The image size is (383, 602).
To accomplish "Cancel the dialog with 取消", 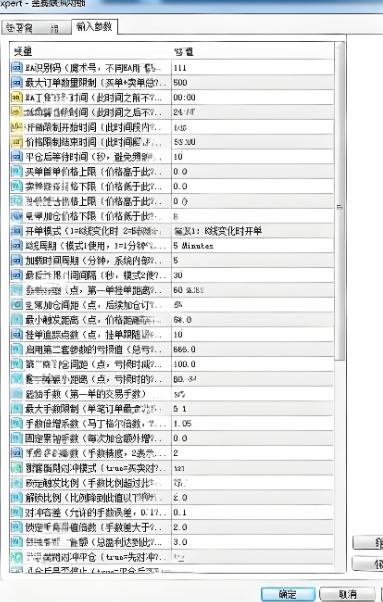I will 347,594.
